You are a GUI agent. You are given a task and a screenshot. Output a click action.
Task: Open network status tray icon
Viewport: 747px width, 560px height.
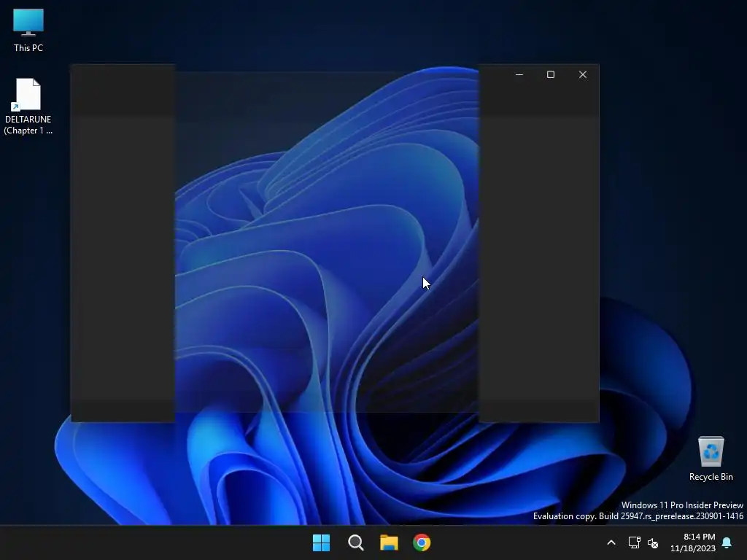click(634, 542)
